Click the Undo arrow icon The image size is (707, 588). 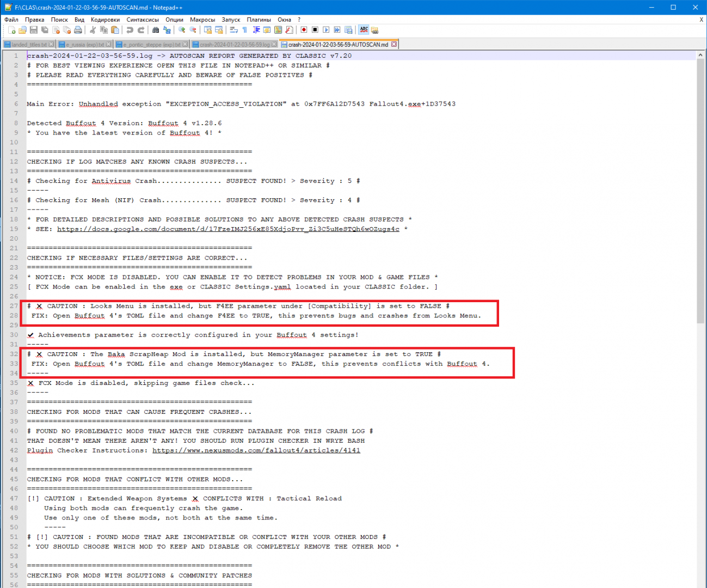pyautogui.click(x=130, y=30)
